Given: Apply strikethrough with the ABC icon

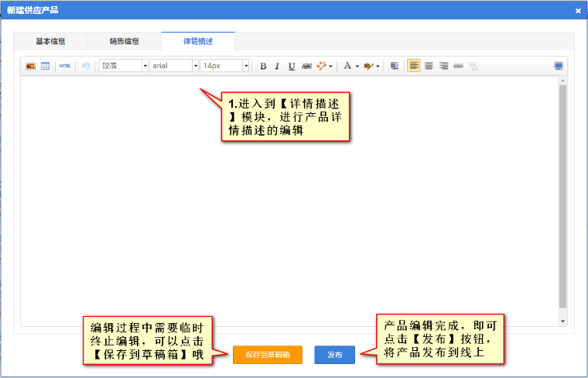Looking at the screenshot, I should click(x=306, y=66).
